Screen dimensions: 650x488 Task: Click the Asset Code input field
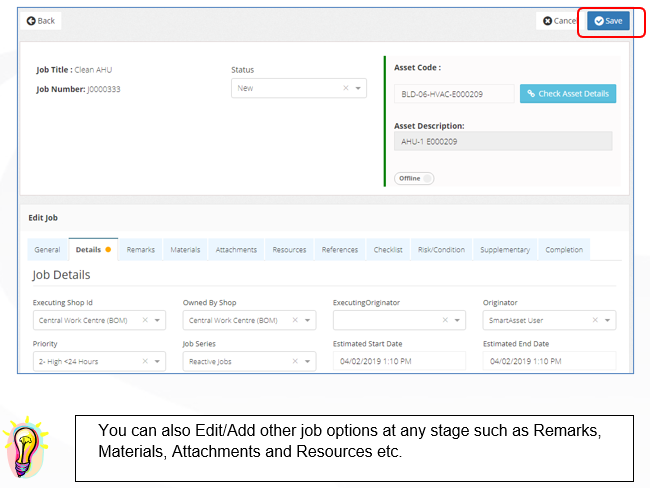coord(454,94)
